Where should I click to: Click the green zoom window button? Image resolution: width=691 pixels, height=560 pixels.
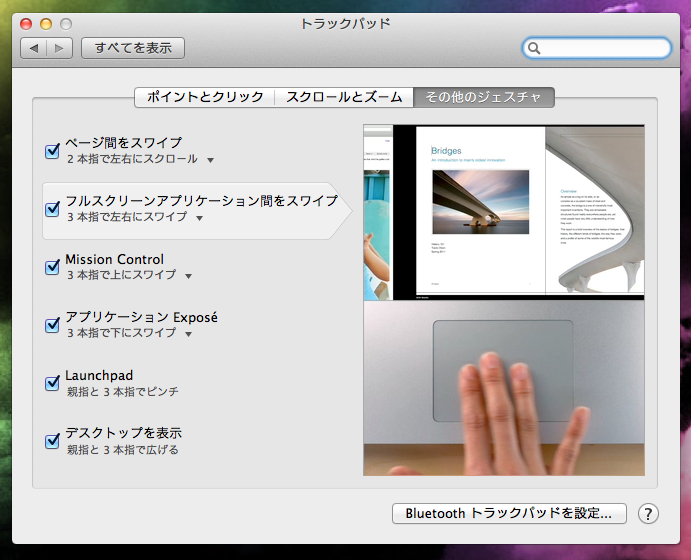click(x=66, y=23)
